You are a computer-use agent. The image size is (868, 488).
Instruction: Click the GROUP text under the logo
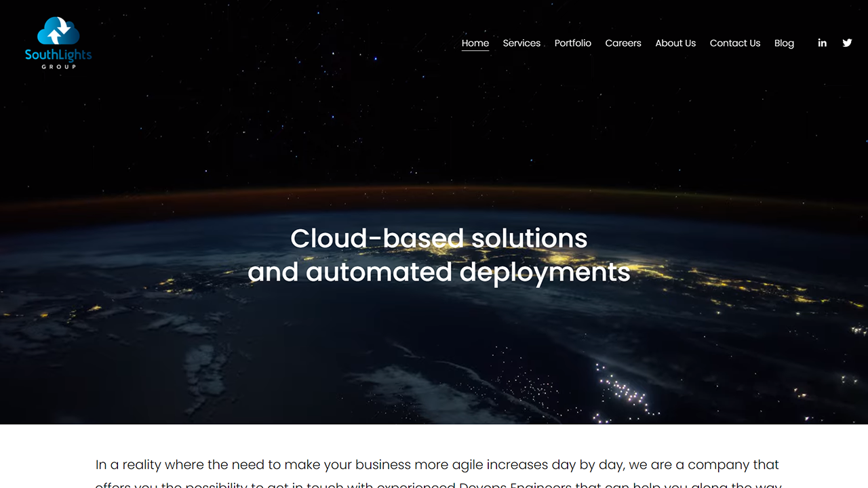click(58, 67)
